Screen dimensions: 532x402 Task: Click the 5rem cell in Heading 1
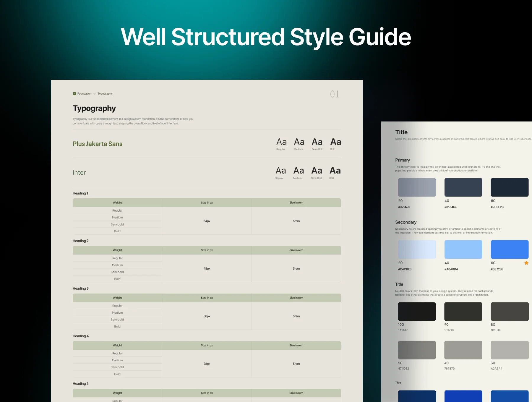(296, 221)
